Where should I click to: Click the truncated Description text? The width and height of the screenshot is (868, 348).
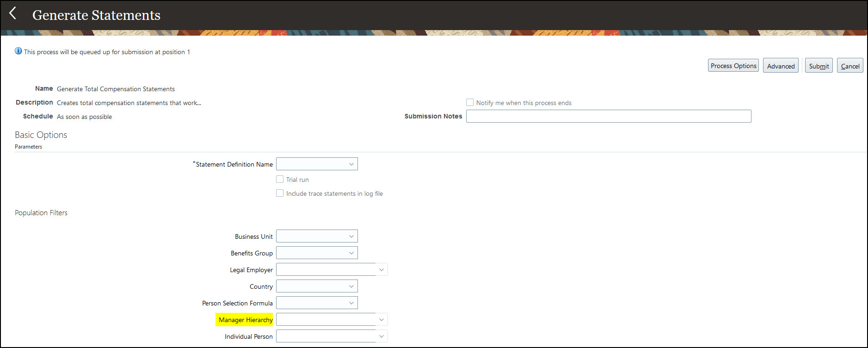pos(129,103)
